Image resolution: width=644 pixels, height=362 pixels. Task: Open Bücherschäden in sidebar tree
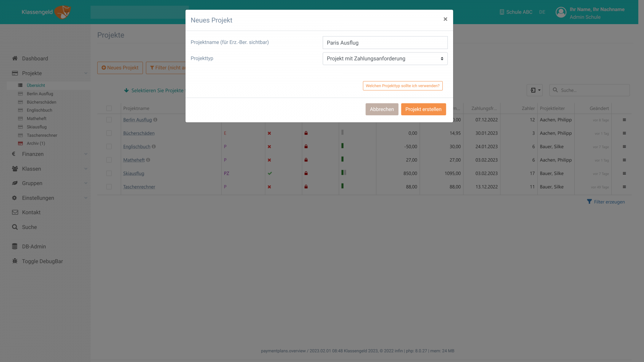41,102
